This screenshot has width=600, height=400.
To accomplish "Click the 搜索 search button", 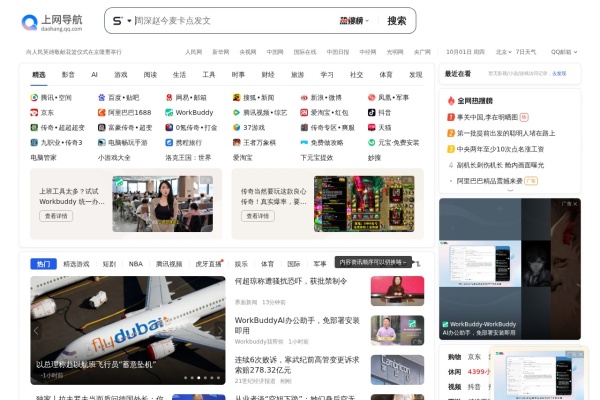I will 396,21.
